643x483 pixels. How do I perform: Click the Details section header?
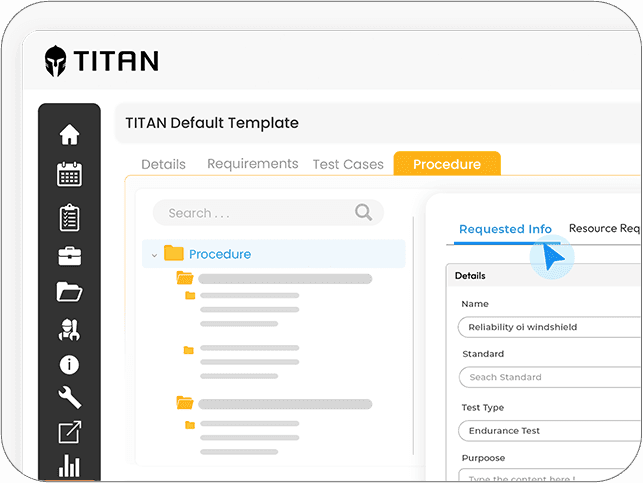470,276
